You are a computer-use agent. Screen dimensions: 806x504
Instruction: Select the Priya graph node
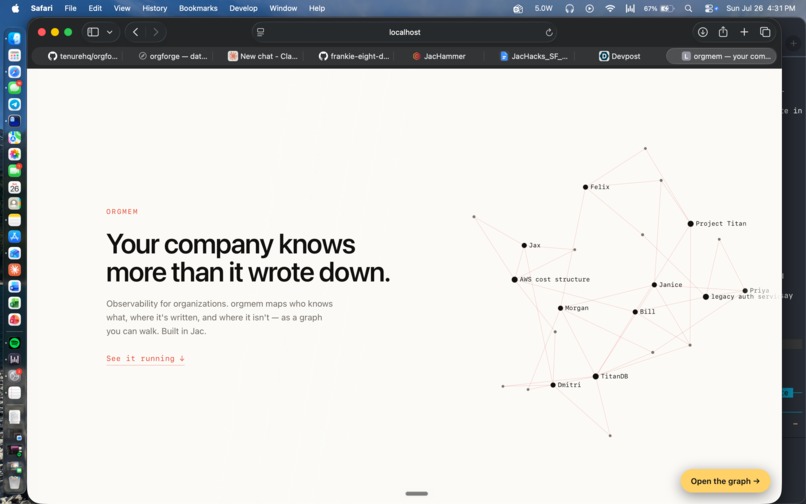click(745, 291)
